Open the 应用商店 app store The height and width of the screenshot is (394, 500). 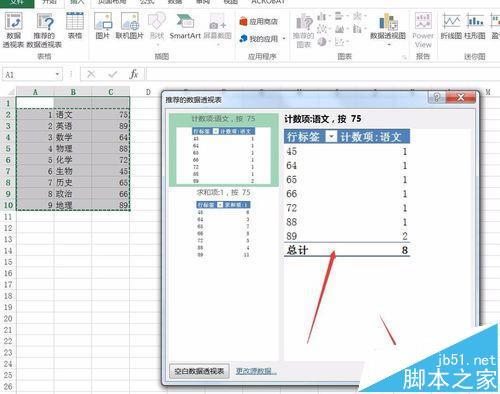[259, 21]
